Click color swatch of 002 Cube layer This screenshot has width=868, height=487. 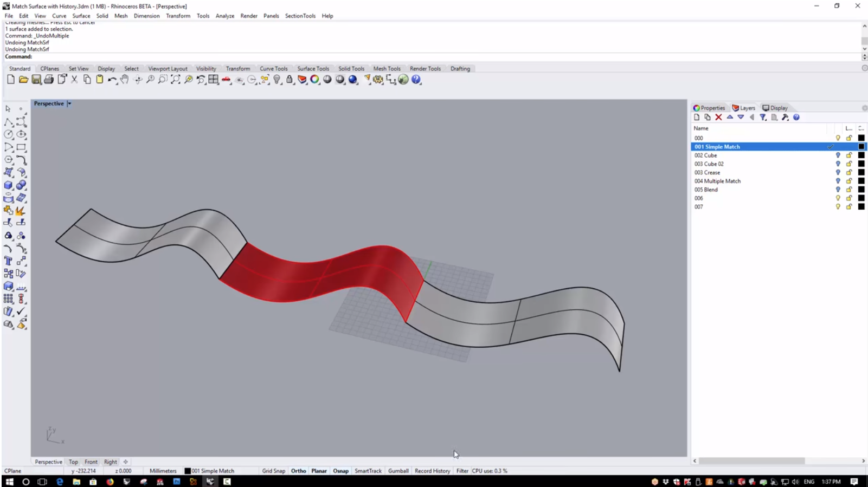[861, 155]
